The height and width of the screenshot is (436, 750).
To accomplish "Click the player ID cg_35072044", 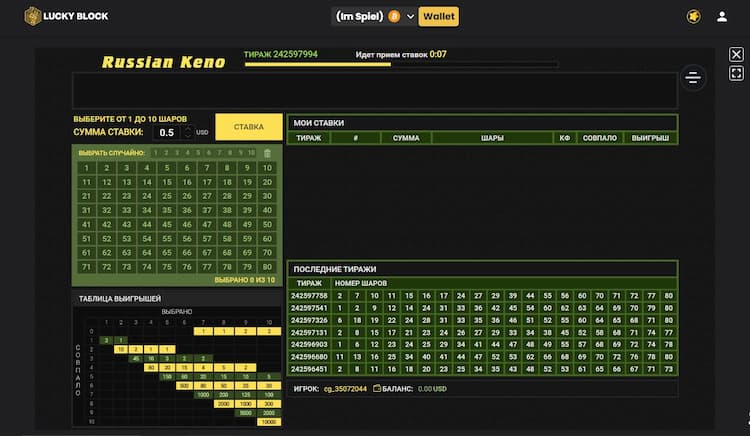I will (345, 389).
